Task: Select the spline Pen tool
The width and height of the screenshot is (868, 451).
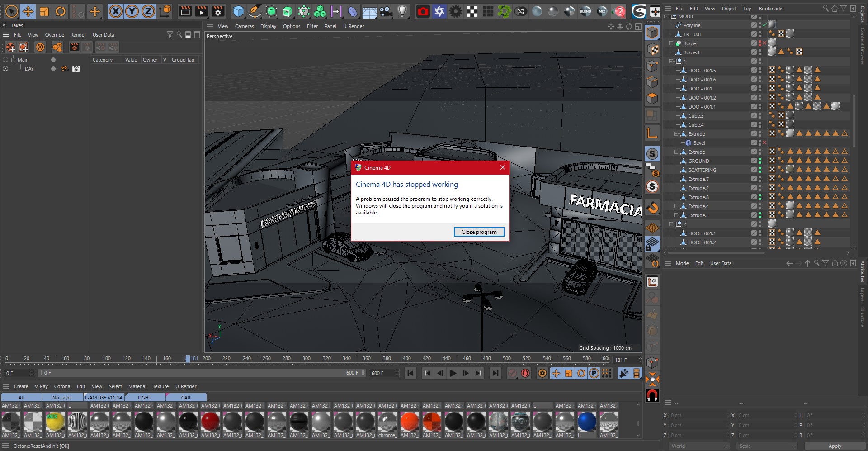Action: (255, 11)
